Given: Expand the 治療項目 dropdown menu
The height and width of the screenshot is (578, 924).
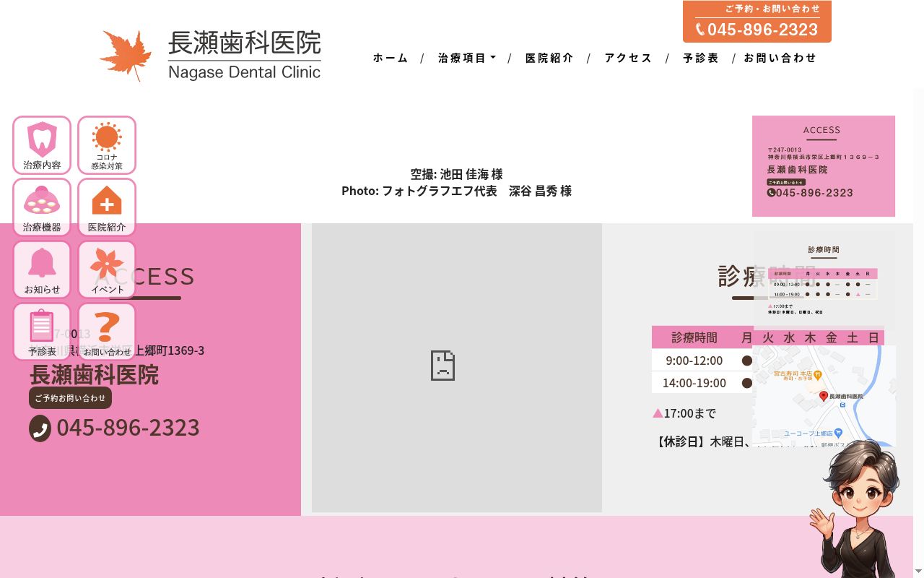Looking at the screenshot, I should [466, 58].
